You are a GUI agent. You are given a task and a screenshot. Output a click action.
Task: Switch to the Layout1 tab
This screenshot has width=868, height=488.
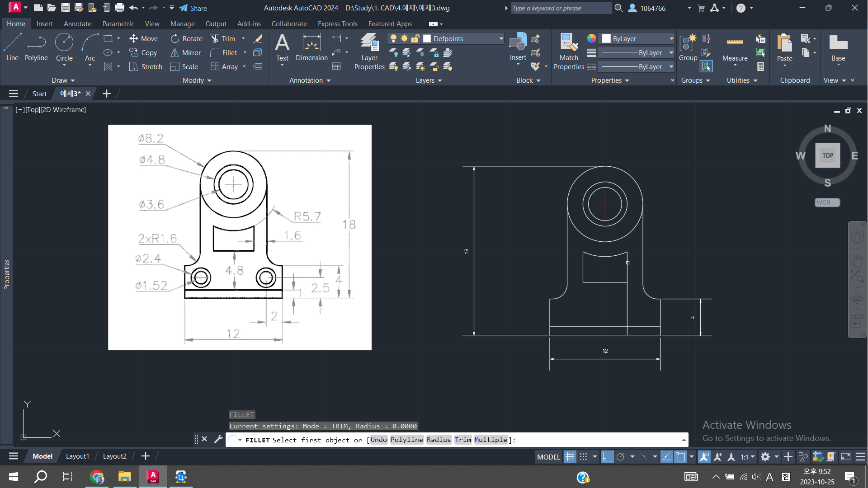[x=77, y=456]
